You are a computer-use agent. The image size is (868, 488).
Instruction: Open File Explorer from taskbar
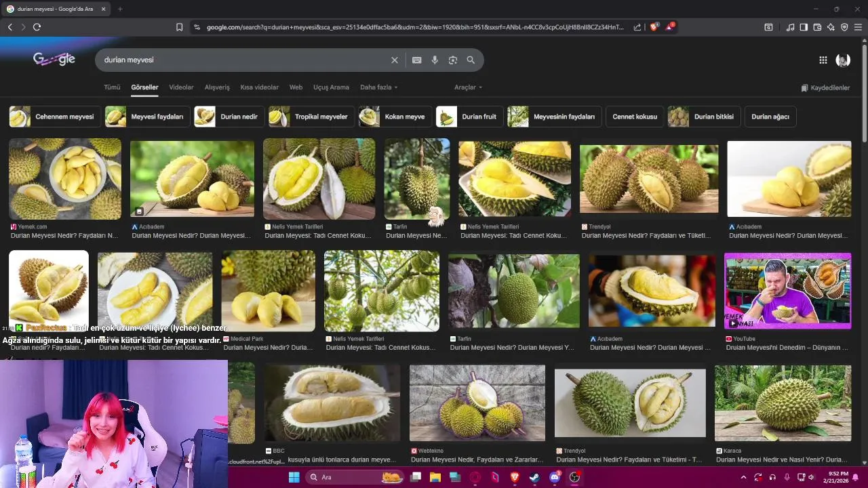coord(435,477)
